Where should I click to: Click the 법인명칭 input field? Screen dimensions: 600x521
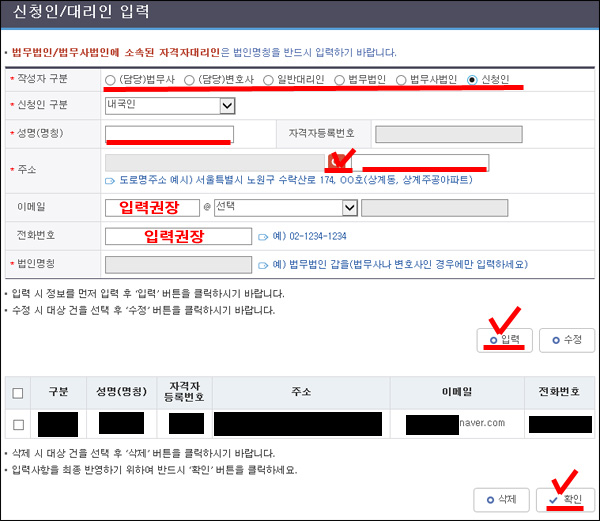[x=178, y=265]
